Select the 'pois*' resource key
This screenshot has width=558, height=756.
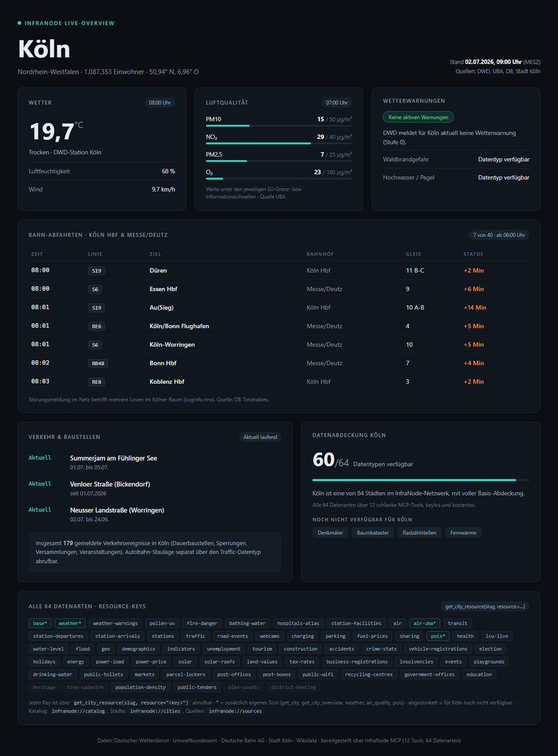438,636
